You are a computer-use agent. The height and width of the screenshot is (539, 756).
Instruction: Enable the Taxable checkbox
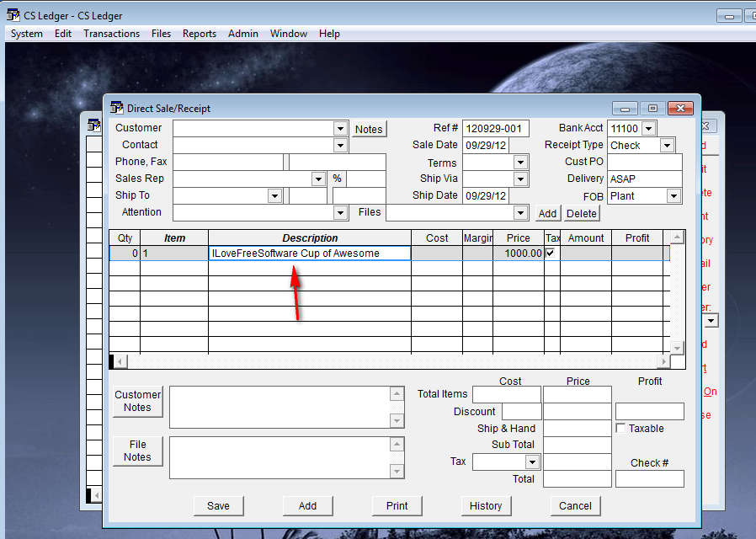[x=620, y=429]
